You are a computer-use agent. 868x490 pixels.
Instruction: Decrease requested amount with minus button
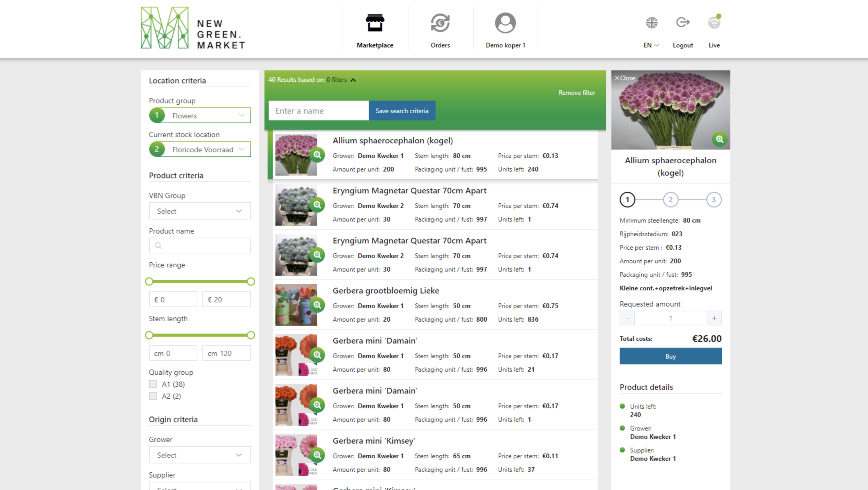pyautogui.click(x=627, y=318)
